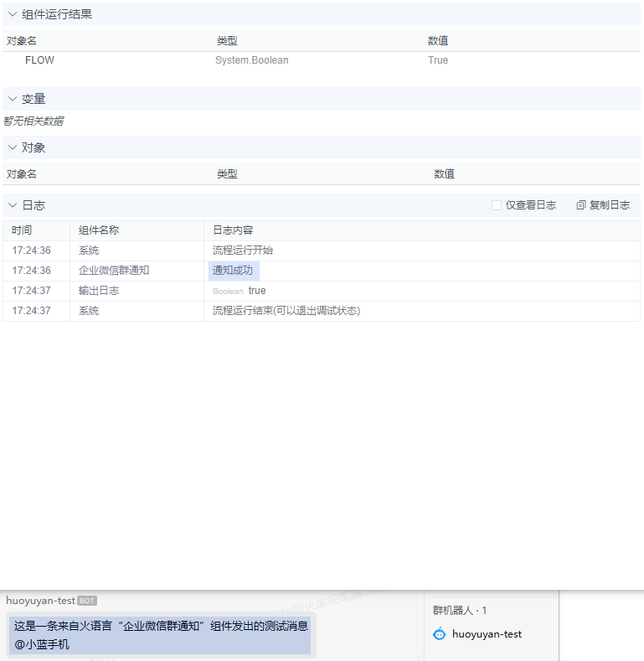Click 暂无相关数据 text under 变量
Viewport: 644px width, 661px height.
(33, 121)
